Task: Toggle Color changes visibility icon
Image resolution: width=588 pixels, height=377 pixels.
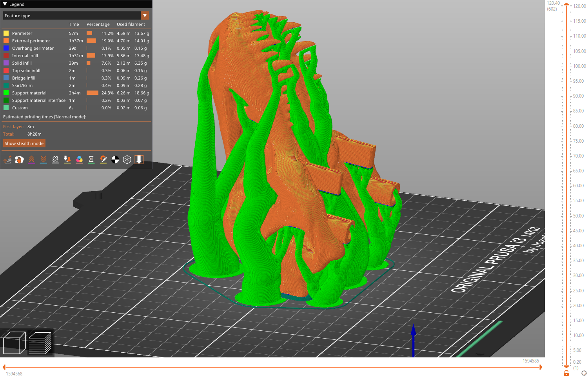Action: click(x=79, y=159)
